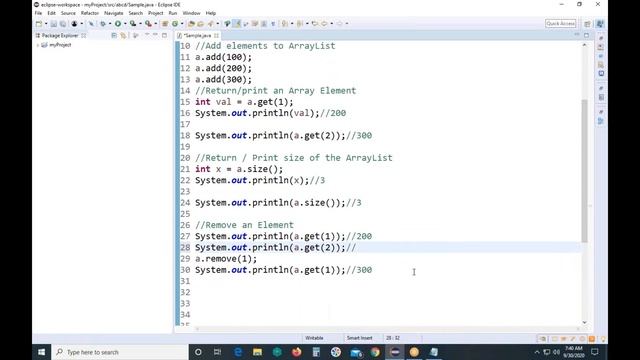Click code line 29 a.remove(1);
This screenshot has height=360, width=640.
(x=226, y=259)
